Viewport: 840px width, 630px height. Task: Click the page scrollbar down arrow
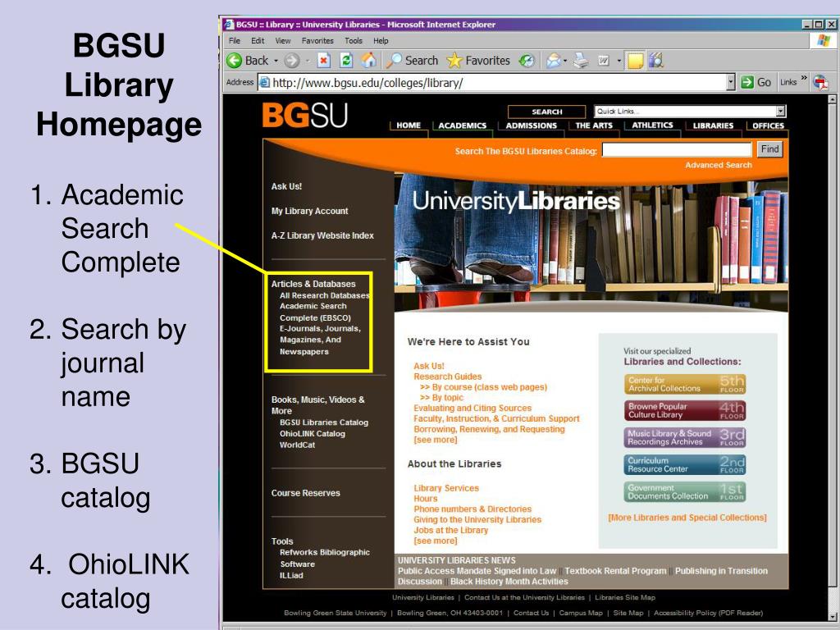832,617
